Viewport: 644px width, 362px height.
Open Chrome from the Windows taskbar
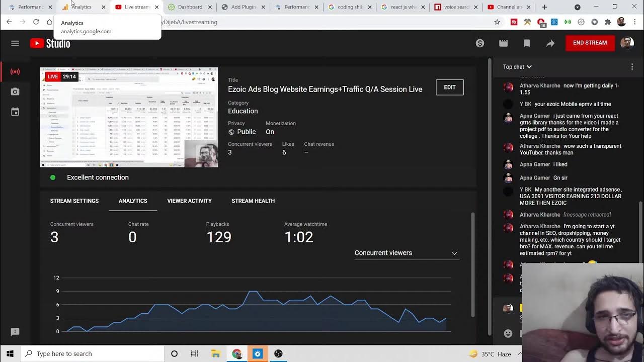click(236, 353)
